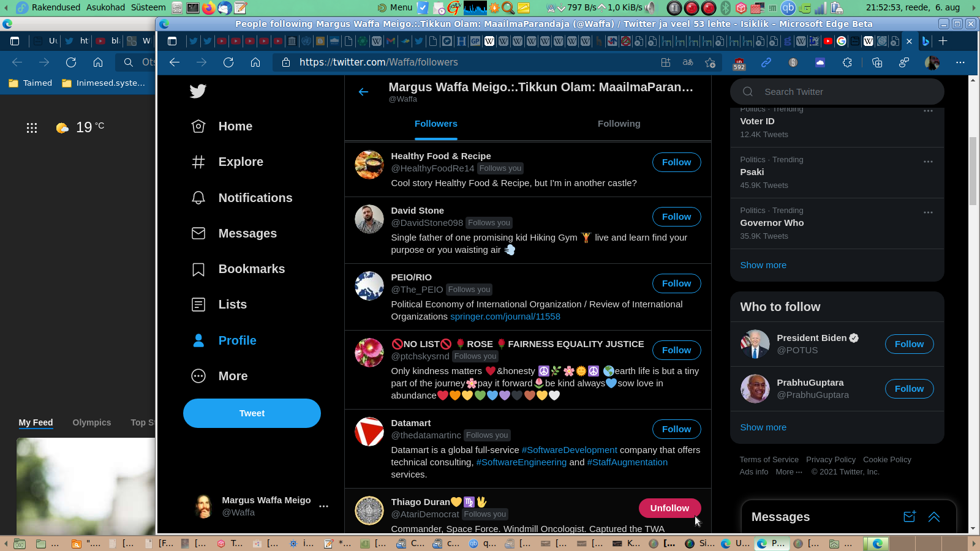980x551 pixels.
Task: Open the Süsteem system menu
Action: tap(148, 7)
